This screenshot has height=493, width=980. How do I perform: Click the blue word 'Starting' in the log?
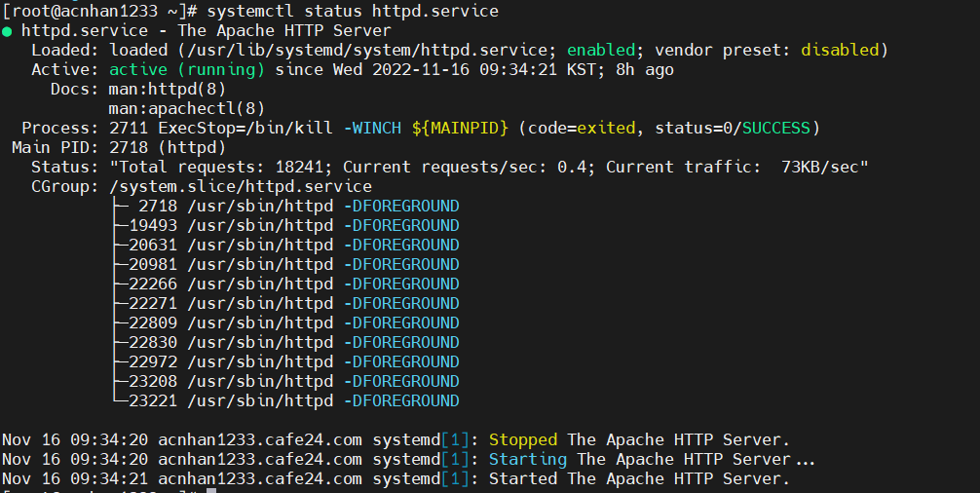pos(528,459)
